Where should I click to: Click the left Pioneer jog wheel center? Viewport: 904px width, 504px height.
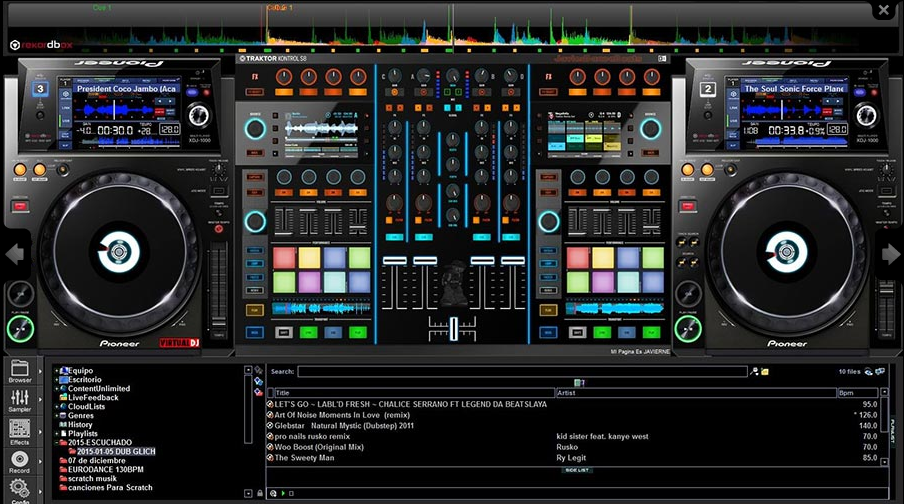click(118, 252)
